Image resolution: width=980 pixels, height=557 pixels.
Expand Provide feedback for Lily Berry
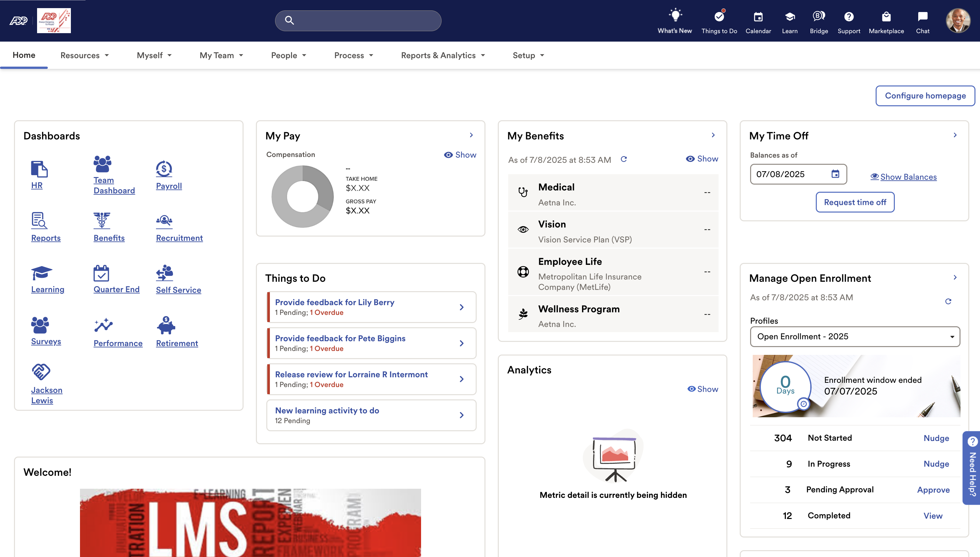(461, 307)
